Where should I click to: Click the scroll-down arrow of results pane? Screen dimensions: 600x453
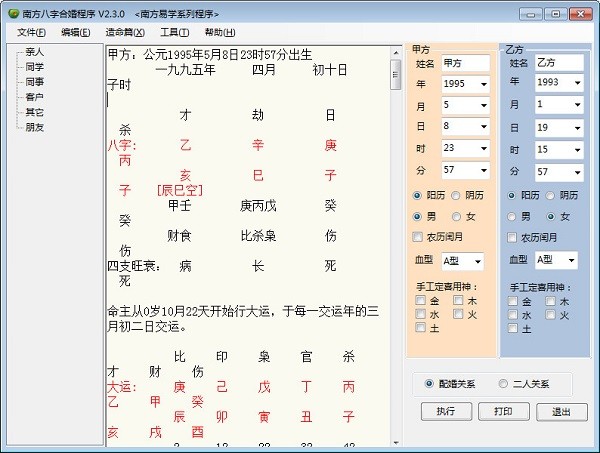coord(396,442)
